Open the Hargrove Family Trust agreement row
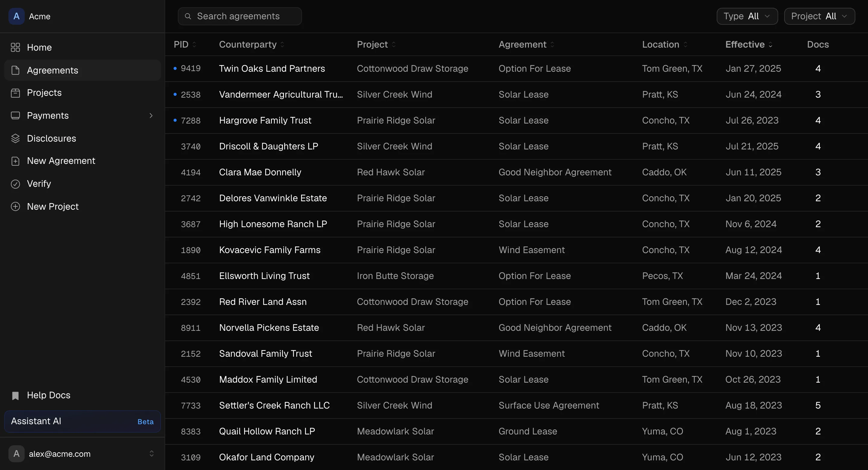This screenshot has width=868, height=470. pos(516,120)
